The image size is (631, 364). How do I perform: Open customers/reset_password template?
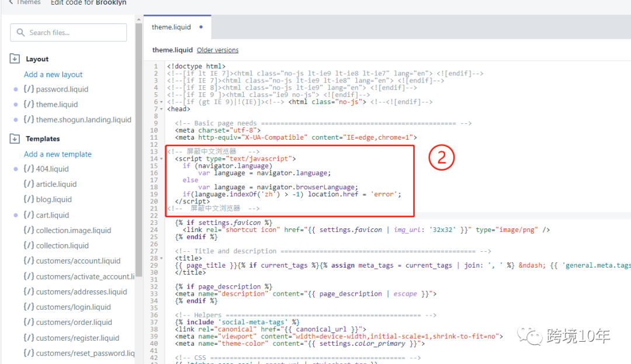(85, 353)
